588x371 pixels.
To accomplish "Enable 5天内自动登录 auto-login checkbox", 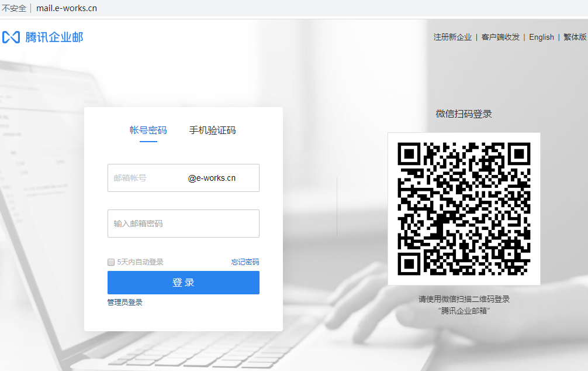I will pyautogui.click(x=110, y=262).
